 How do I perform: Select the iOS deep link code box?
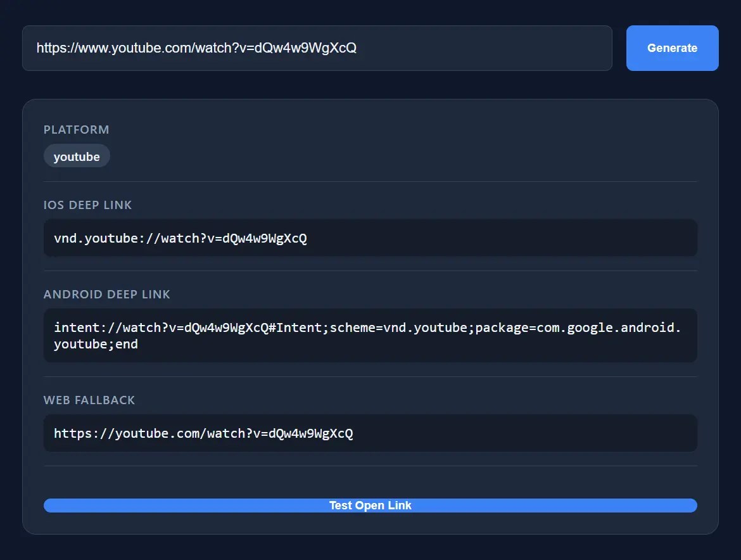[370, 238]
